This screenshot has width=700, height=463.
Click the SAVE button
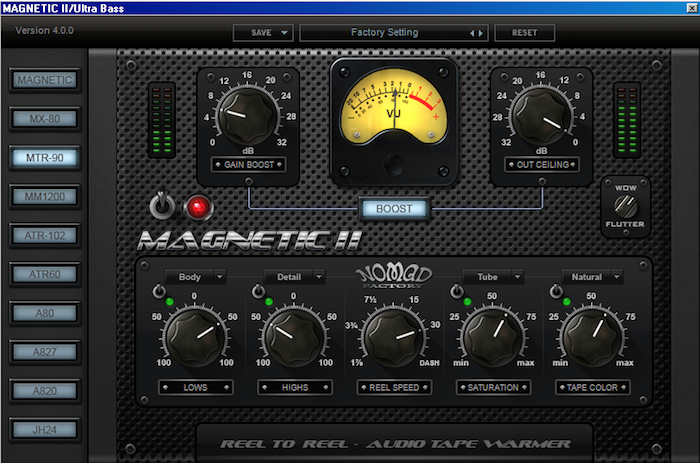(261, 33)
